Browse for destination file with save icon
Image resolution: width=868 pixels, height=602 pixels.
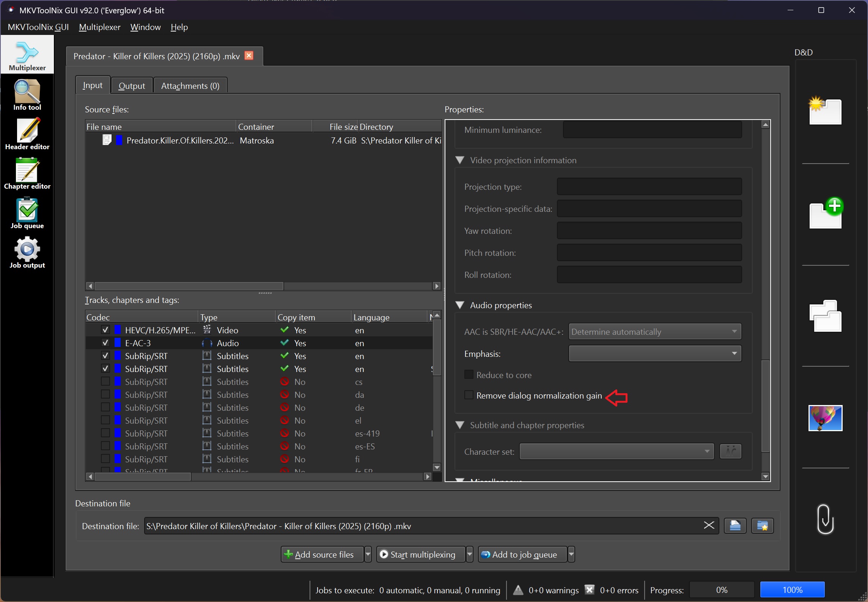click(735, 526)
